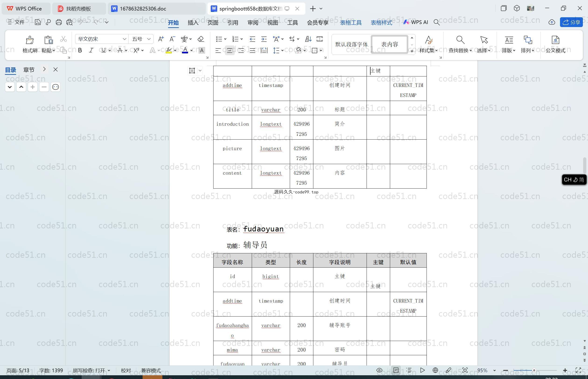The width and height of the screenshot is (588, 379).
Task: Click the Distribute alignment icon
Action: 264,50
